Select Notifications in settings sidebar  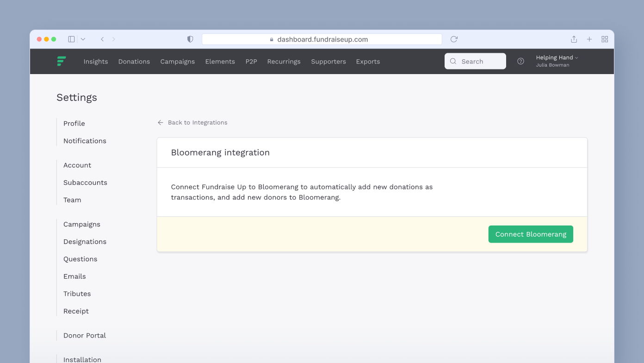[x=85, y=141]
